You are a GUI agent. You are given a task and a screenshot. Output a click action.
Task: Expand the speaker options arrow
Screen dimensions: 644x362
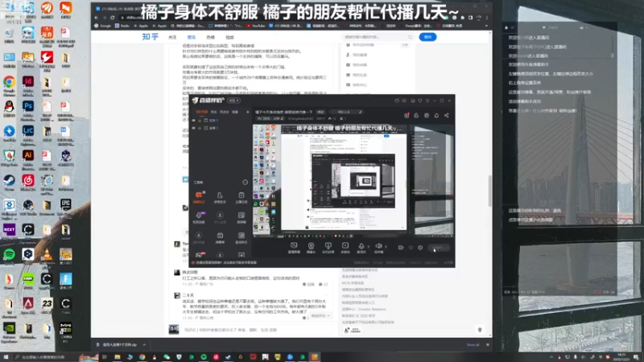(386, 247)
